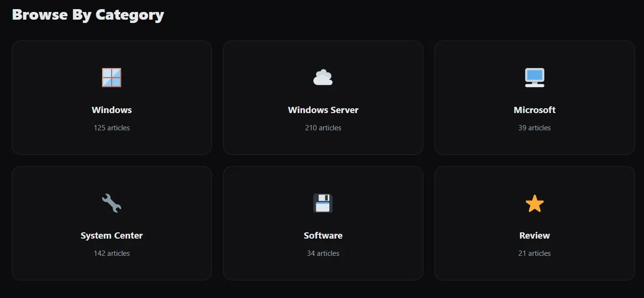The height and width of the screenshot is (298, 644).
Task: Click the Windows window-pane icon
Action: (x=112, y=78)
